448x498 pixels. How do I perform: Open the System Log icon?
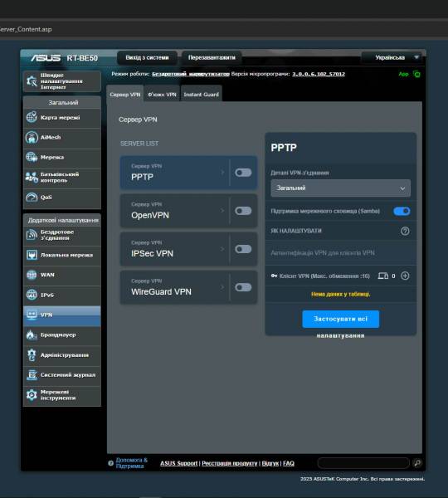point(32,375)
